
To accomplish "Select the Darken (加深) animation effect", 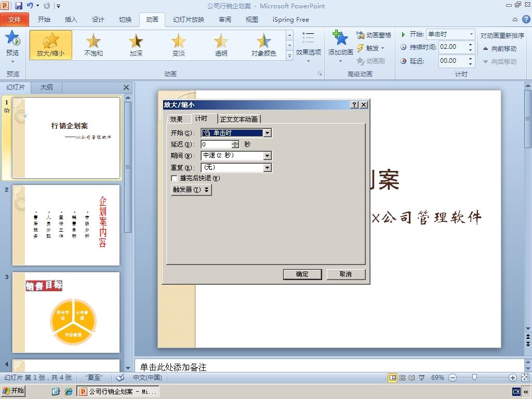I will click(x=136, y=45).
